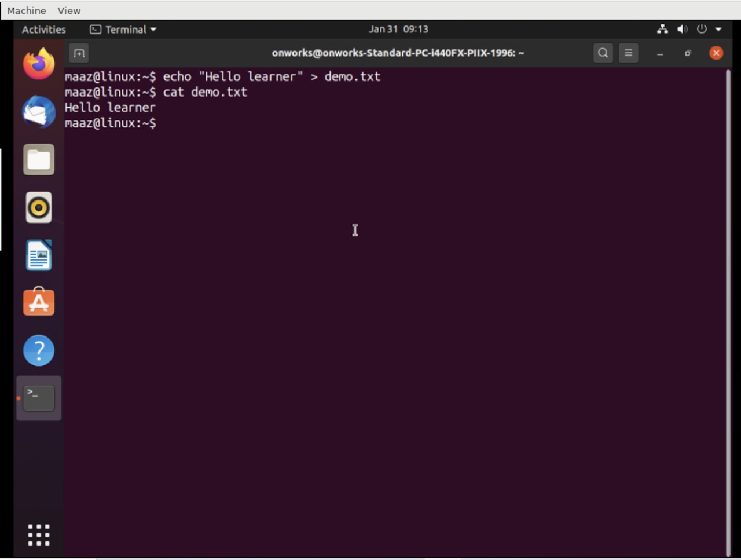Open Ubuntu Software store
This screenshot has width=741, height=560.
tap(39, 302)
